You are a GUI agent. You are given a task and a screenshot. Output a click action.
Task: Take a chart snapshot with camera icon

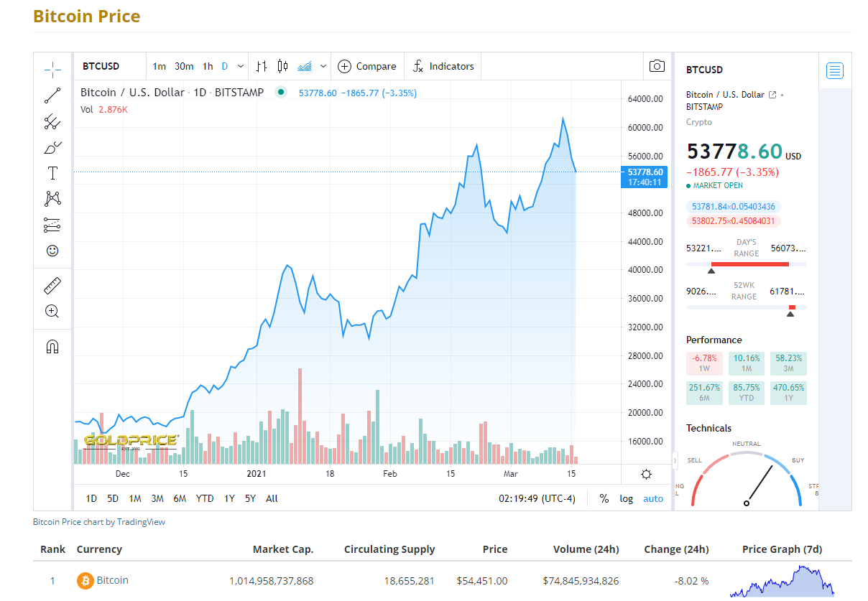pyautogui.click(x=657, y=66)
